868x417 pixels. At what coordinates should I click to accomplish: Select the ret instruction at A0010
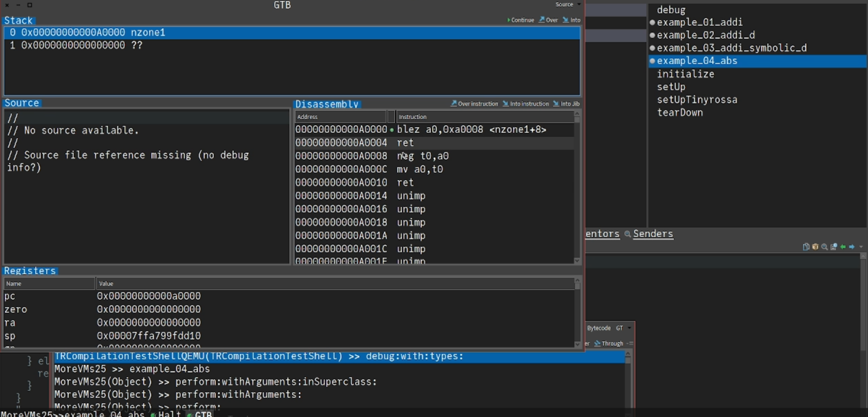pyautogui.click(x=434, y=182)
